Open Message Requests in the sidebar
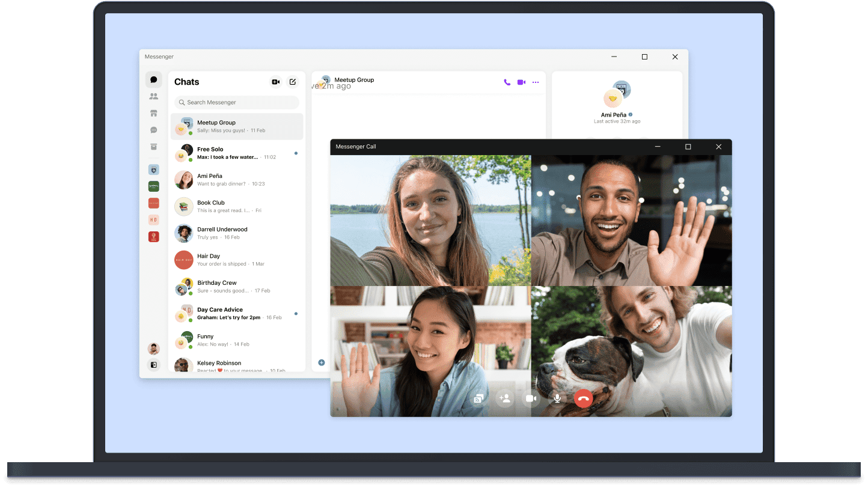 (153, 130)
